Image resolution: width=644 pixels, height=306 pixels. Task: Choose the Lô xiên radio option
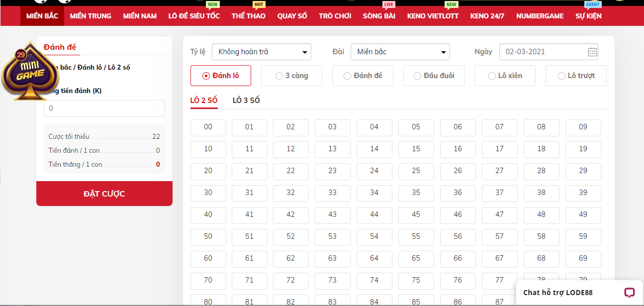(x=505, y=76)
